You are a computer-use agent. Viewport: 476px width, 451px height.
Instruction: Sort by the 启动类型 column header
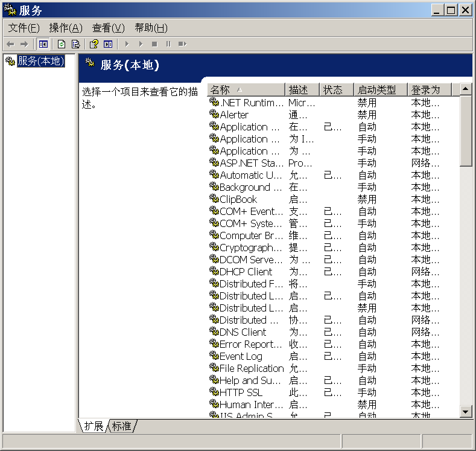pos(381,90)
